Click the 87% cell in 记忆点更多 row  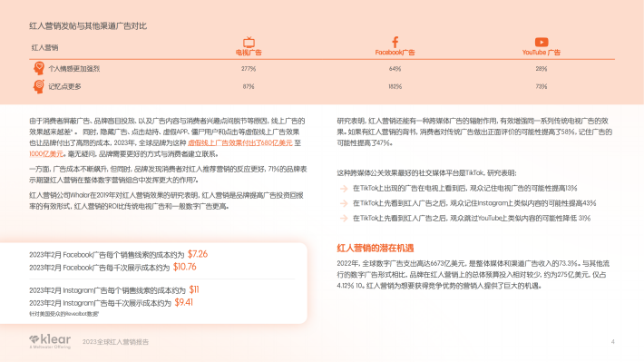[x=249, y=86]
